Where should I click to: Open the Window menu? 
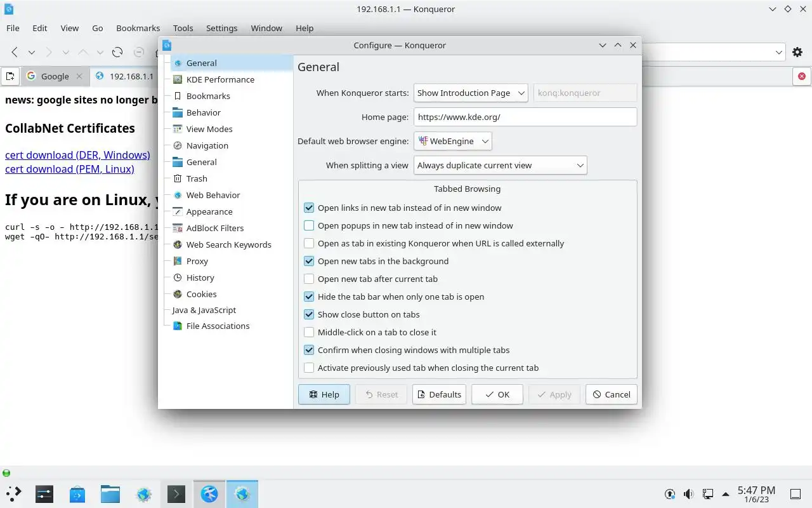(266, 28)
